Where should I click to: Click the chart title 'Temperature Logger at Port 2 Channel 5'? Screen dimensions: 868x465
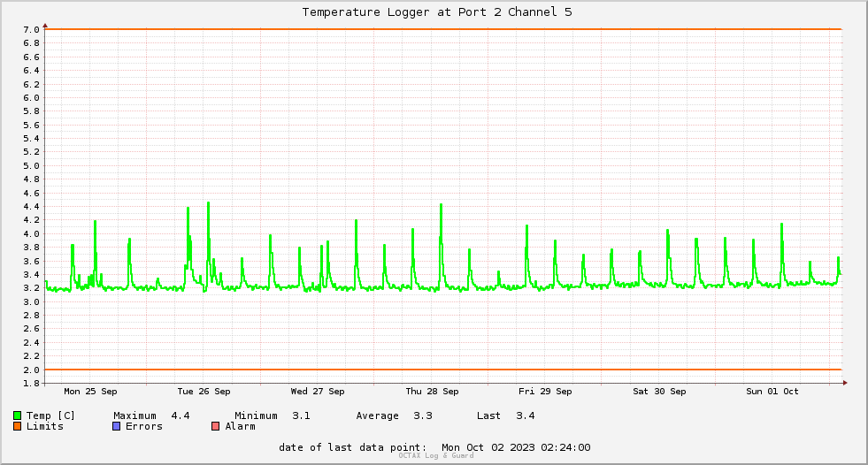[437, 12]
